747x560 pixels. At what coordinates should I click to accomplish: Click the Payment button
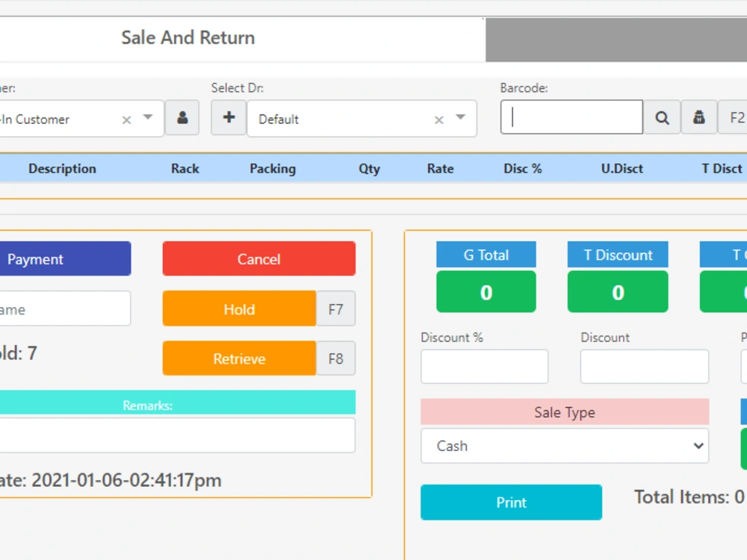click(65, 258)
